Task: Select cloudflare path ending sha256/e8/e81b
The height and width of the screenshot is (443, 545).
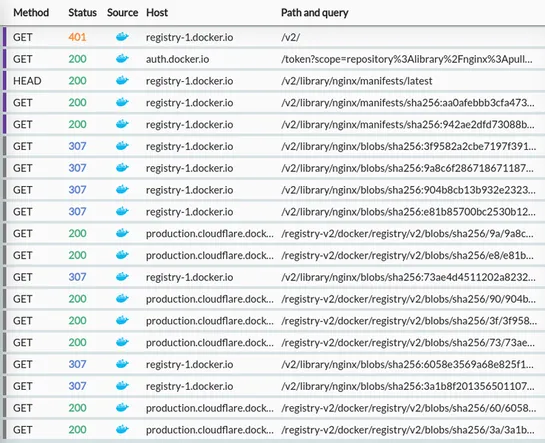Action: point(407,255)
